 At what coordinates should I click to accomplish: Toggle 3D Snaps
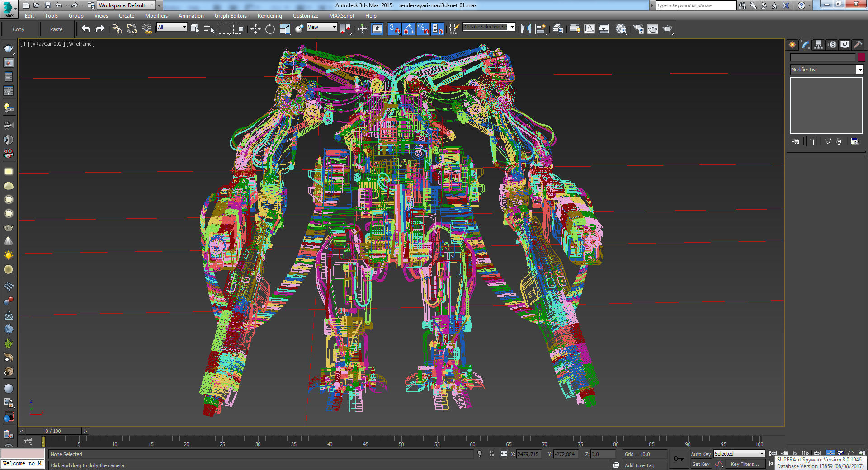(394, 29)
